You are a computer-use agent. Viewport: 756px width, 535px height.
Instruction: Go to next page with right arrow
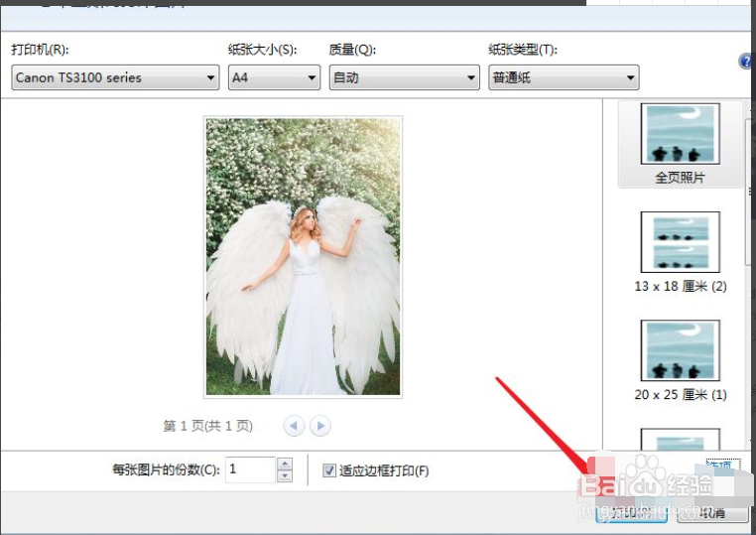pos(320,426)
